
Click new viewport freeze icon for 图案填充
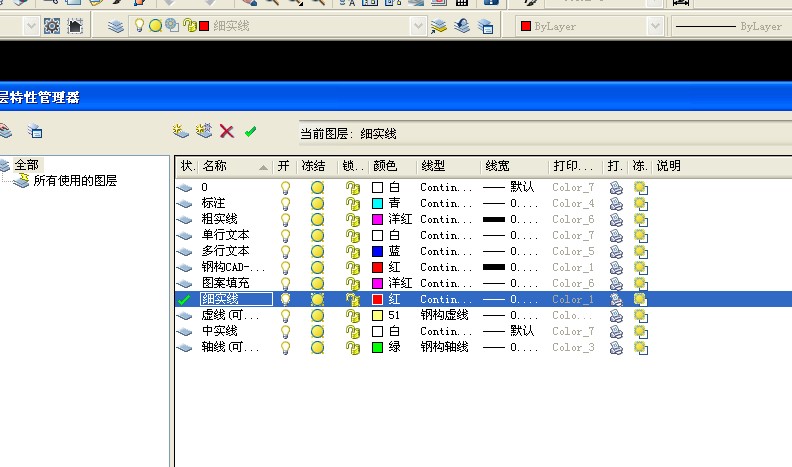[x=640, y=284]
